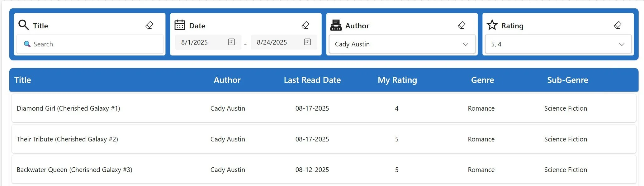Sort by My Rating column header
Viewport: 644px width, 186px height.
(397, 80)
